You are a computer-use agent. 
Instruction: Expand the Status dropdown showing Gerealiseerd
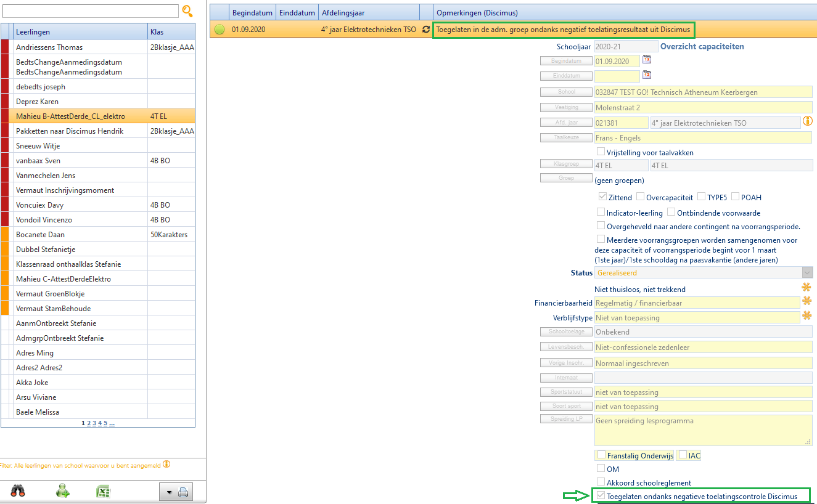click(807, 272)
